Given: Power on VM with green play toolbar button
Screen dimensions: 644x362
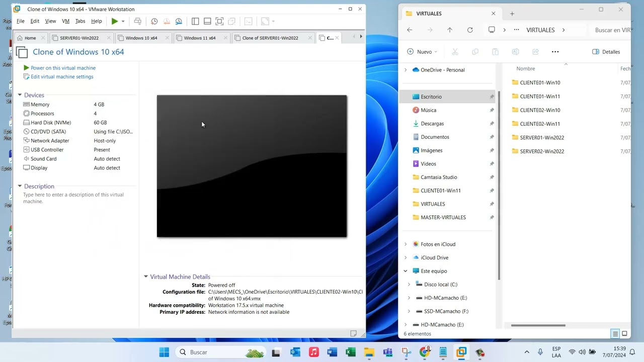Looking at the screenshot, I should [115, 21].
